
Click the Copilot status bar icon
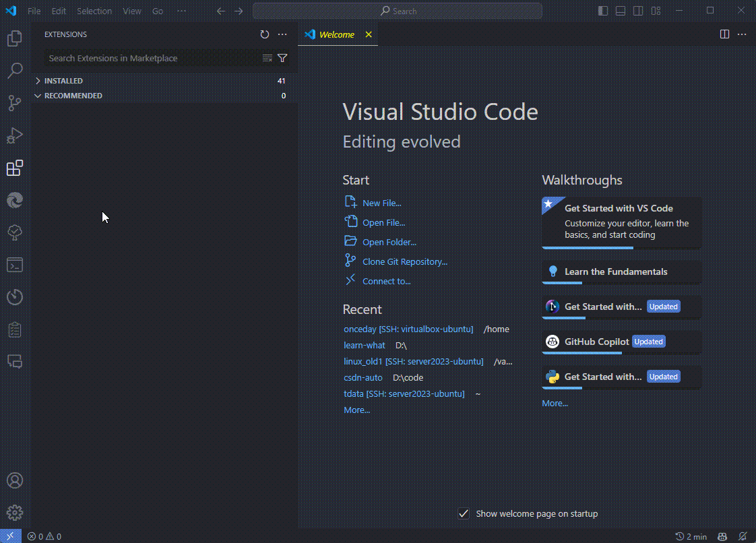coord(722,536)
